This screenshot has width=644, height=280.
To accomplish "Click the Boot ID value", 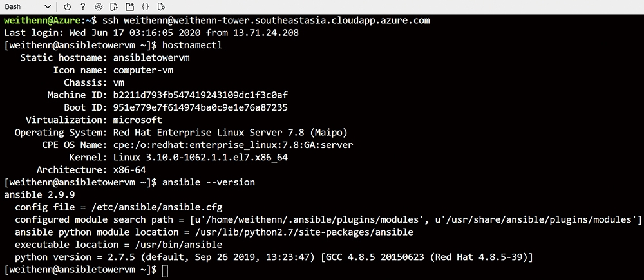I will point(200,107).
